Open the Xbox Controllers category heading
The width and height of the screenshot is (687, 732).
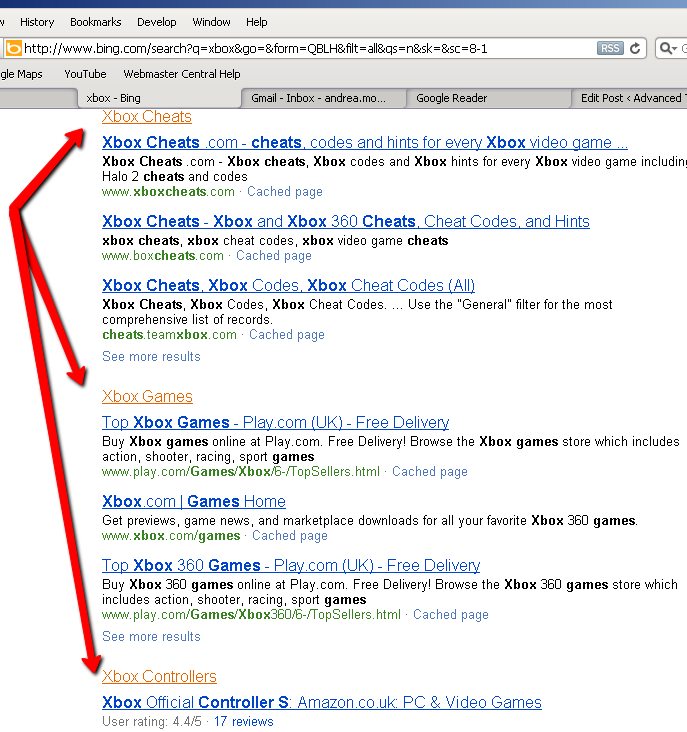click(159, 677)
